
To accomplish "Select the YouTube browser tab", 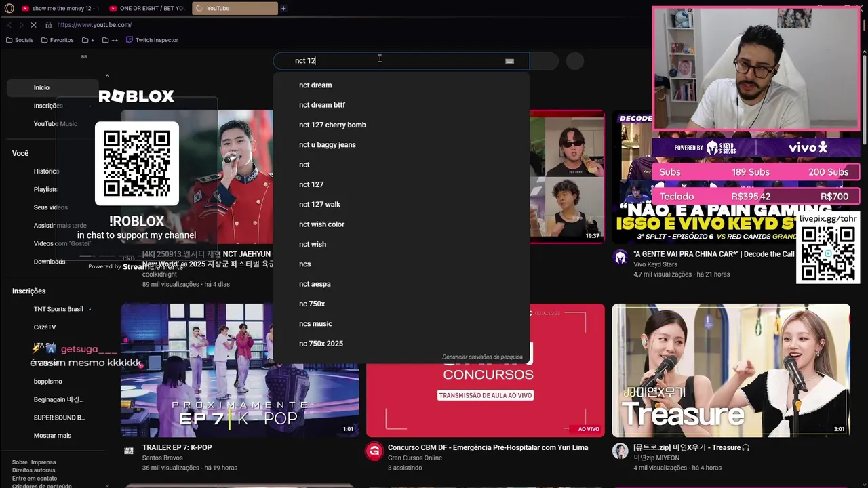I will 235,8.
